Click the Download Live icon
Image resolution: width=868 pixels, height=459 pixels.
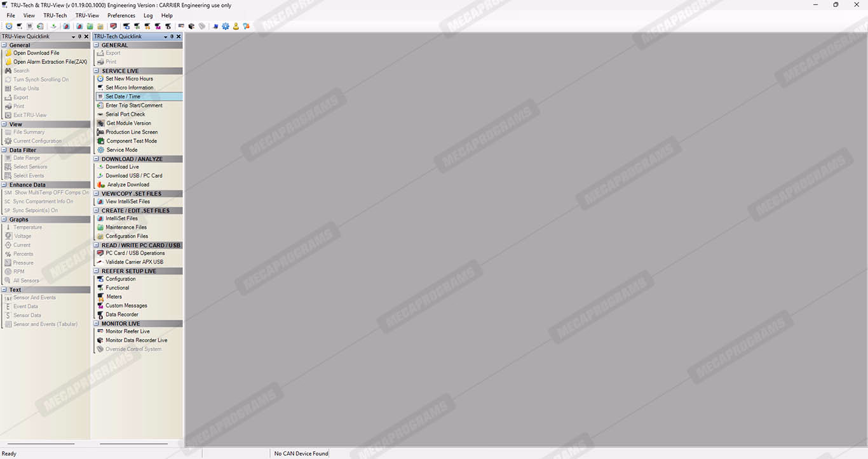point(100,167)
